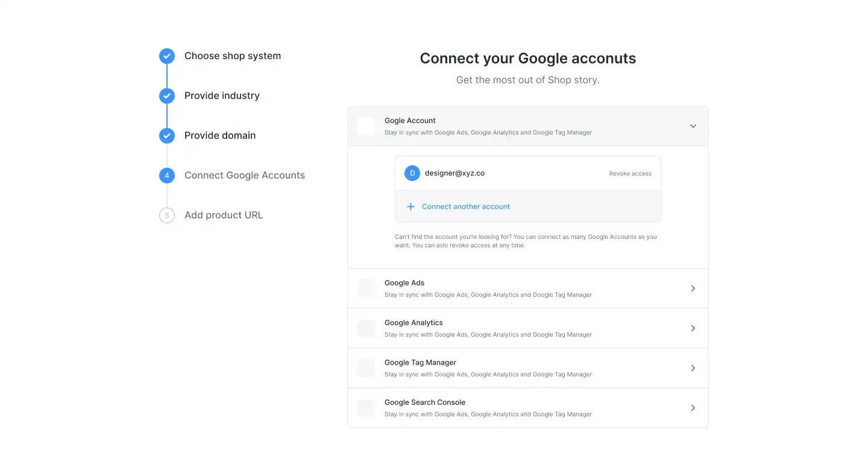
Task: Open the Add product URL step
Action: click(224, 215)
